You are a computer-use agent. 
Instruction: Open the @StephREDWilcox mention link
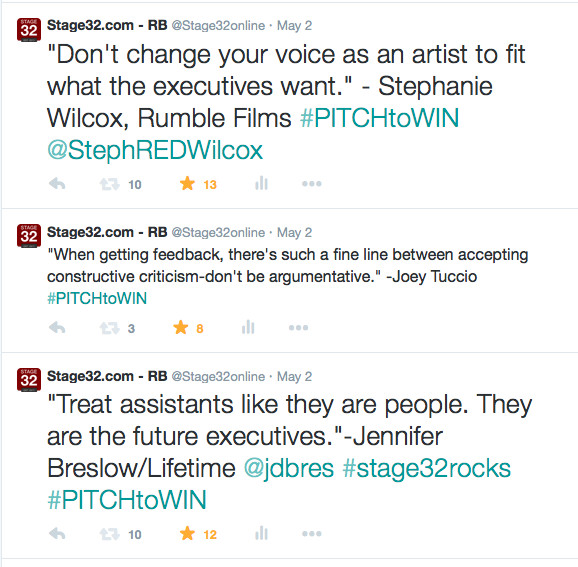[x=155, y=150]
